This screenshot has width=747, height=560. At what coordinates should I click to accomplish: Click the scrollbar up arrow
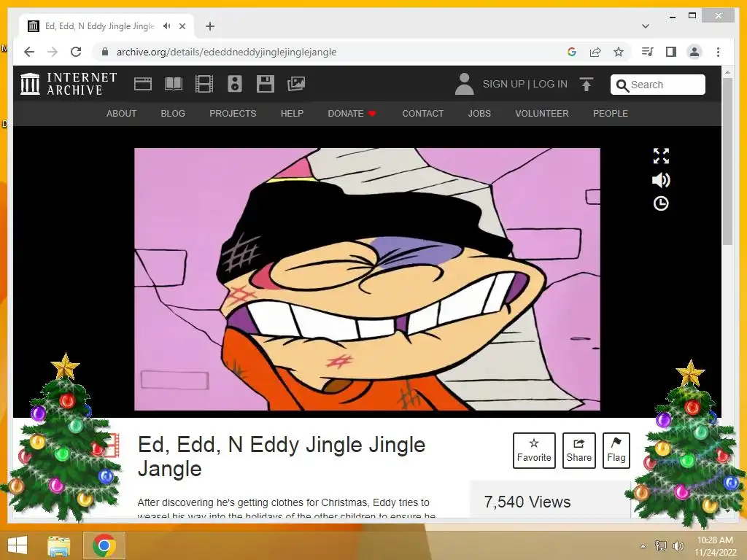pos(727,72)
